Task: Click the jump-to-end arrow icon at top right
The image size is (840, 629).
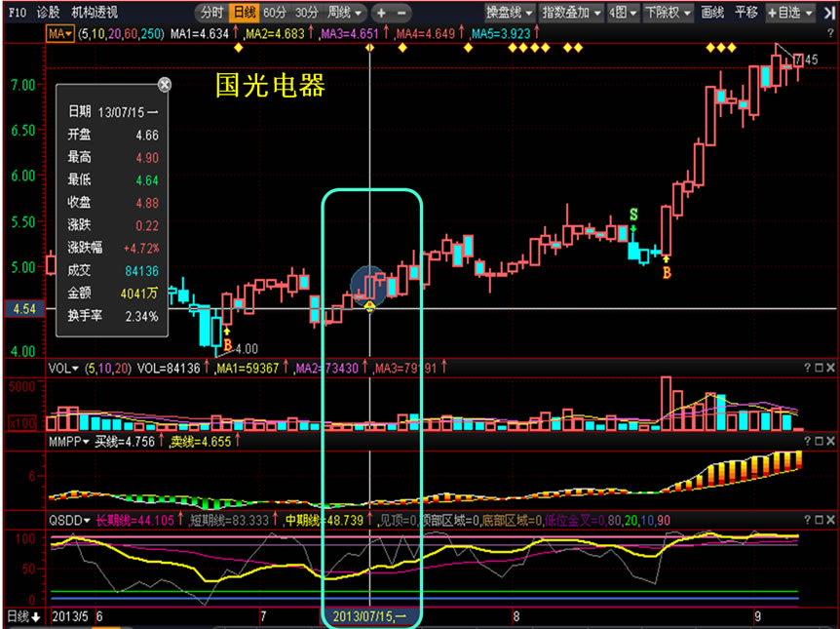Action: (x=829, y=13)
